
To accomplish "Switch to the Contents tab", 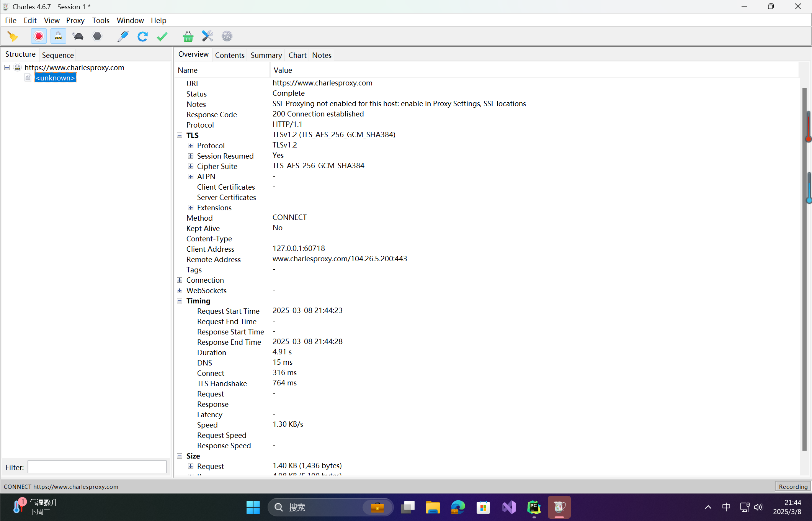I will click(230, 55).
